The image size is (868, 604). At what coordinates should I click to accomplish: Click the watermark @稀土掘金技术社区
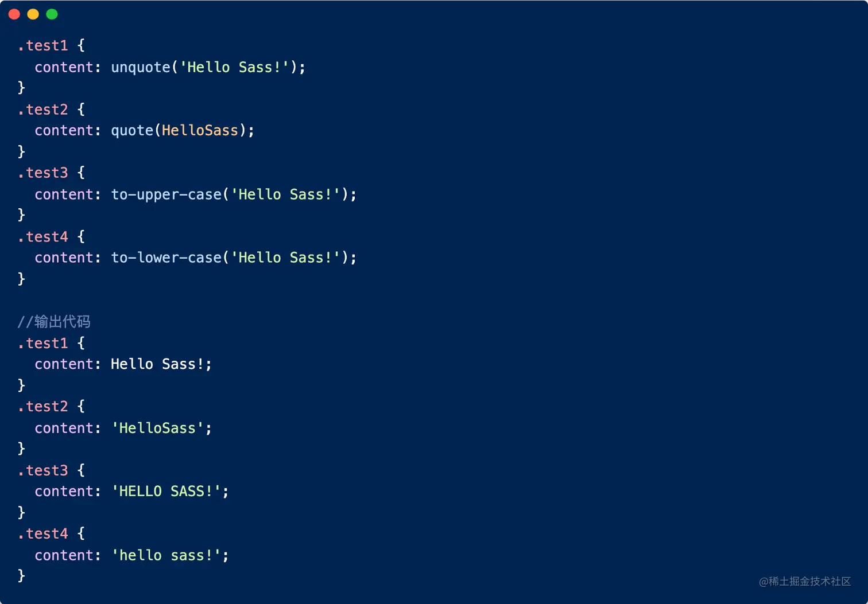pos(804,582)
